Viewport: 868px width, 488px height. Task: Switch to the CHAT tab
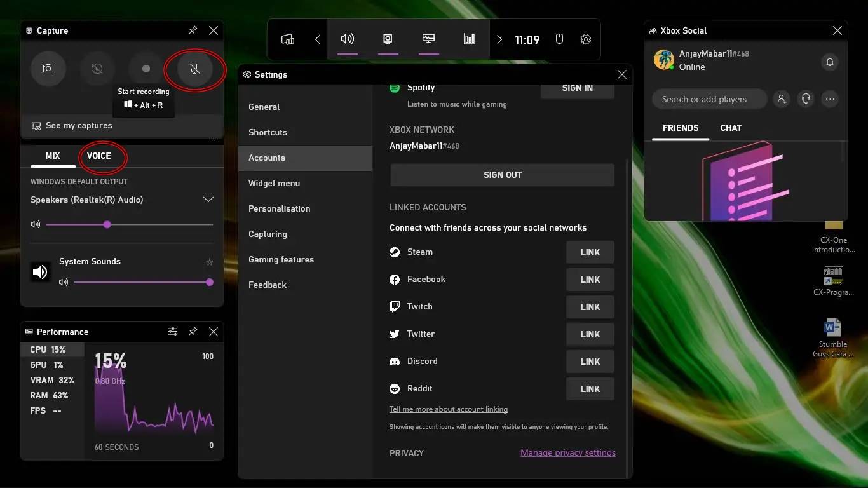[731, 128]
